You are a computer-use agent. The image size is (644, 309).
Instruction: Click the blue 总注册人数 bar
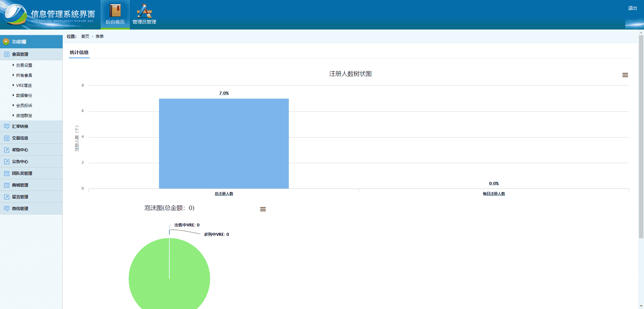coord(224,144)
